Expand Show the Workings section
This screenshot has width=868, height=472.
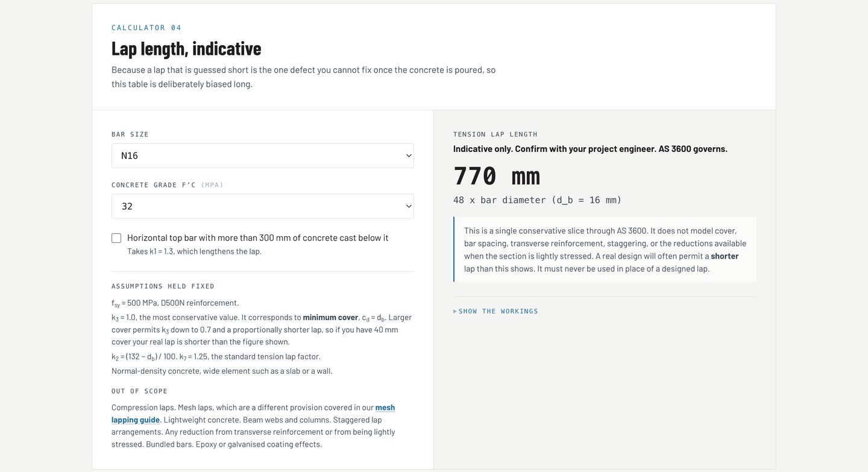tap(495, 312)
